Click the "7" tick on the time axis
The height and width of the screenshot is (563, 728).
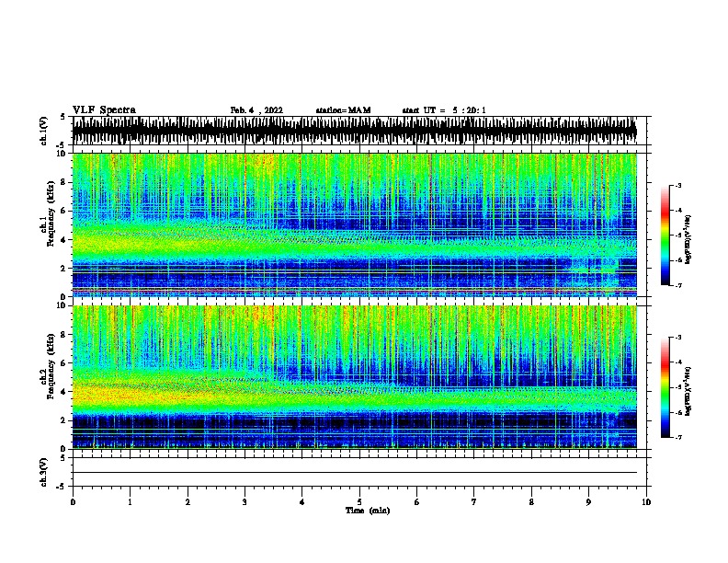(x=474, y=502)
